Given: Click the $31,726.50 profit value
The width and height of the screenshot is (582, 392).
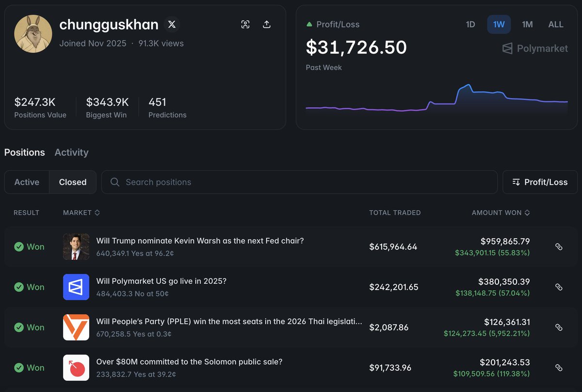Looking at the screenshot, I should [356, 47].
